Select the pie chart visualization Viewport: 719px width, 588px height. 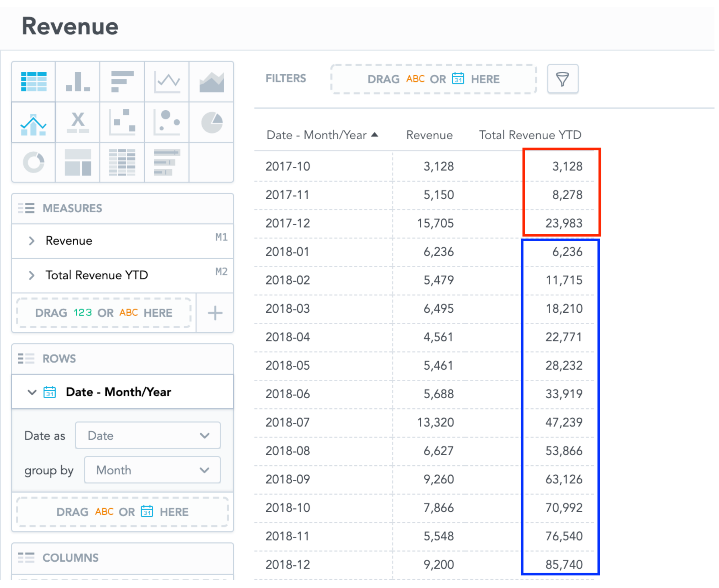pyautogui.click(x=212, y=123)
